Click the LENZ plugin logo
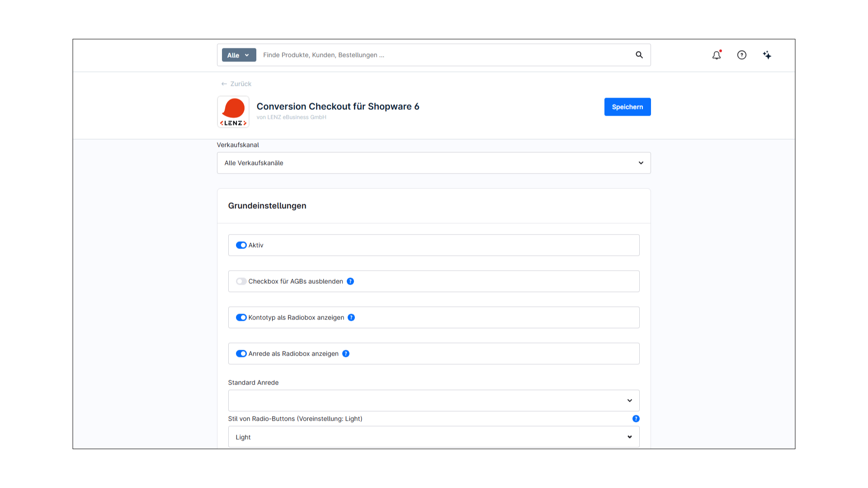The image size is (868, 488). 233,112
